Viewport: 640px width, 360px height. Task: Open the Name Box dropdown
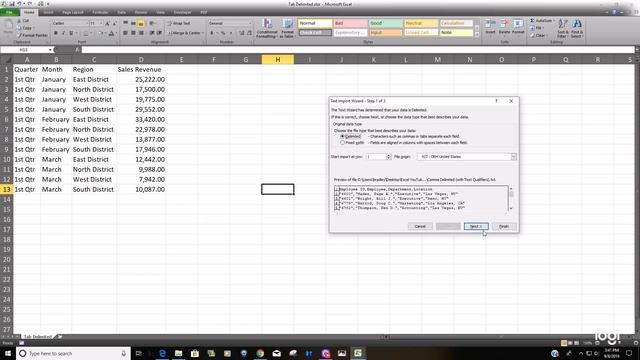pyautogui.click(x=50, y=50)
